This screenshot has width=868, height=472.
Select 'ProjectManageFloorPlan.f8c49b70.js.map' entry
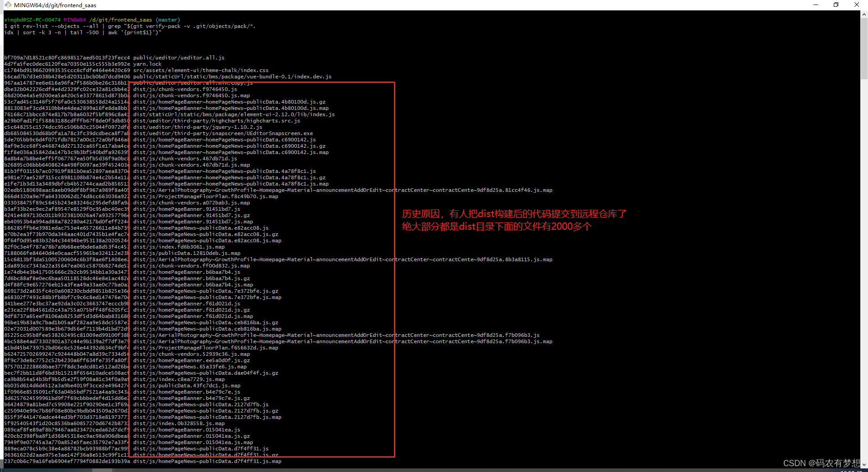pyautogui.click(x=206, y=196)
